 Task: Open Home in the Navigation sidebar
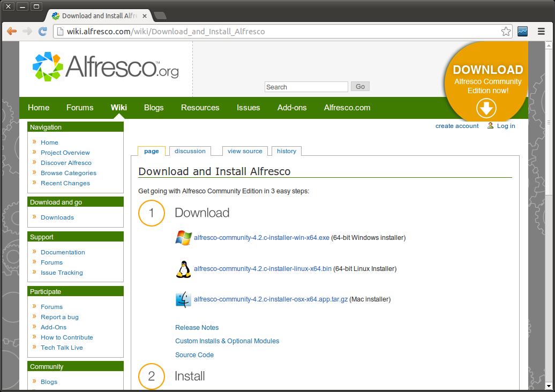pos(49,142)
